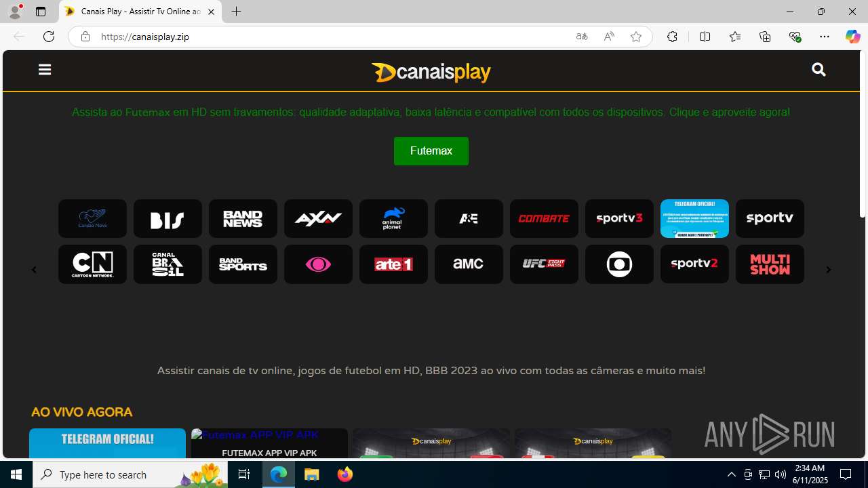Image resolution: width=868 pixels, height=488 pixels.
Task: Open the Telegram Oficial live card
Action: [107, 443]
